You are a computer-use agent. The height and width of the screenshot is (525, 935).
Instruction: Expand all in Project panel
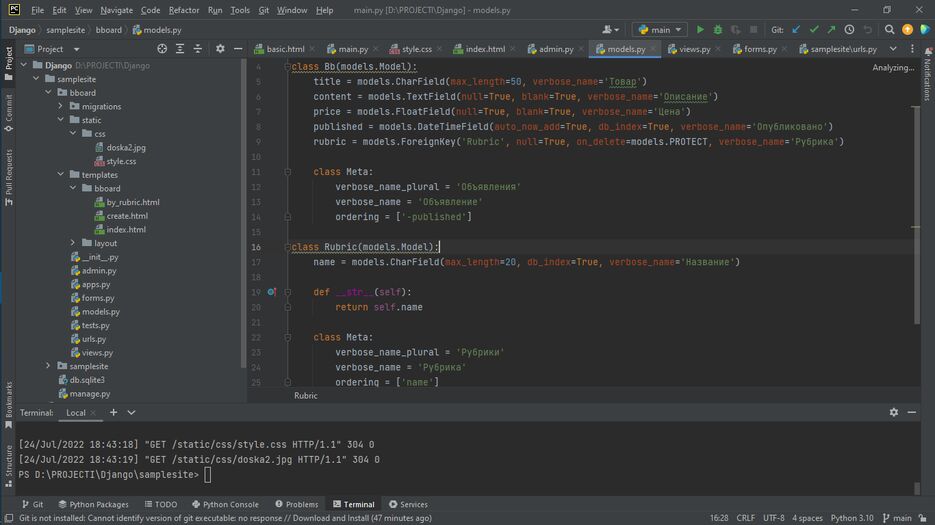pyautogui.click(x=180, y=49)
